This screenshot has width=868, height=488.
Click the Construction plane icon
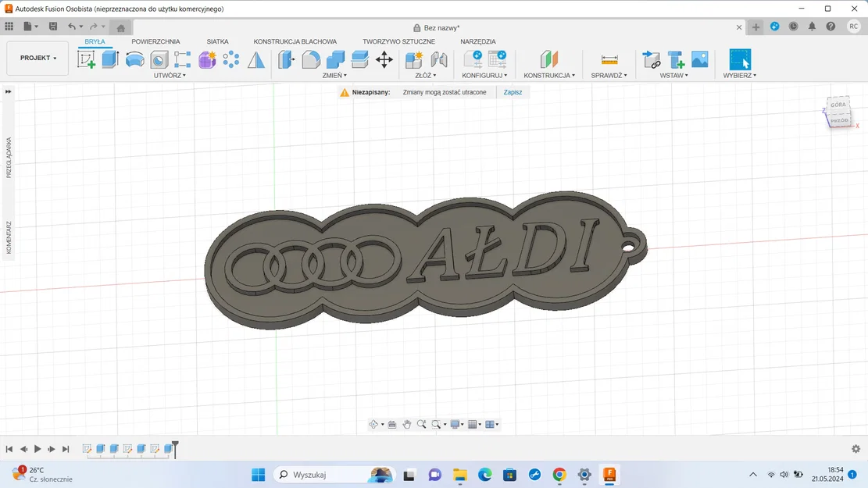(x=548, y=59)
